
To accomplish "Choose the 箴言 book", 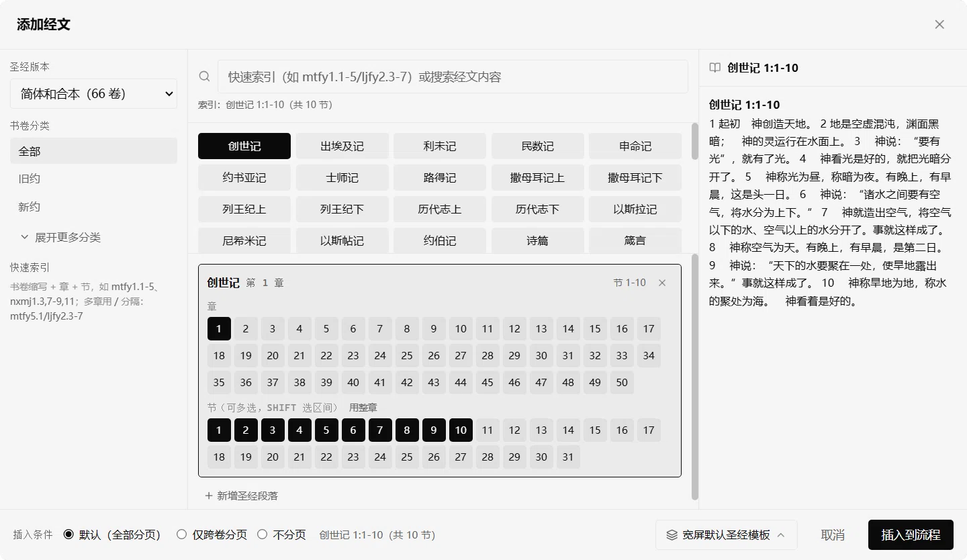I will (635, 240).
